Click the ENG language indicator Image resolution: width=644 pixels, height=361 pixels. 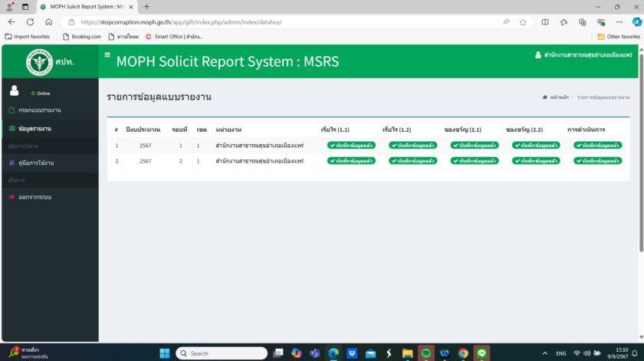click(x=560, y=353)
